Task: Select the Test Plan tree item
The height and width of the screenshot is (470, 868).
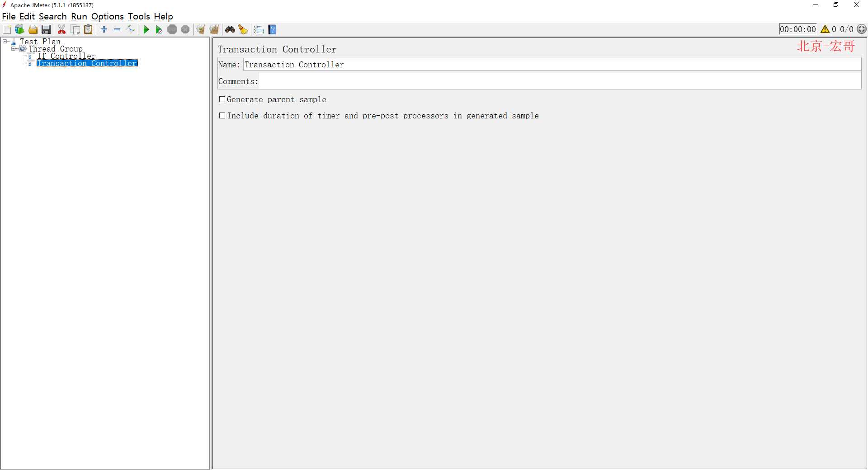Action: coord(40,42)
